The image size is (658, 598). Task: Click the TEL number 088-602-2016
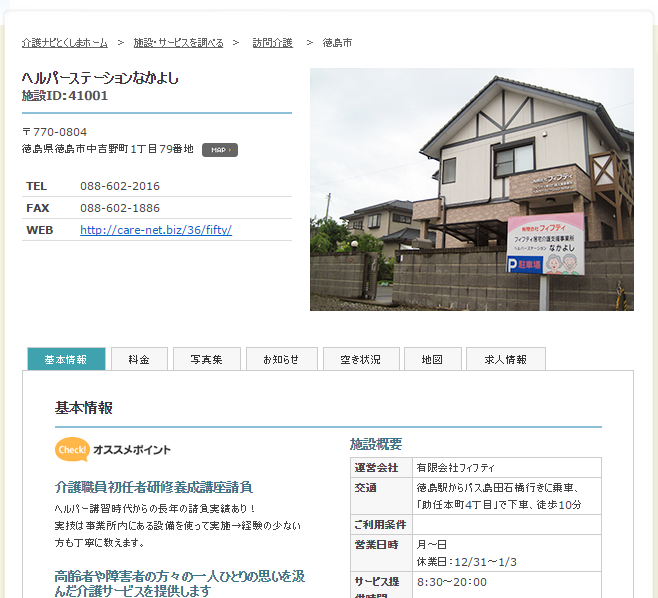120,186
